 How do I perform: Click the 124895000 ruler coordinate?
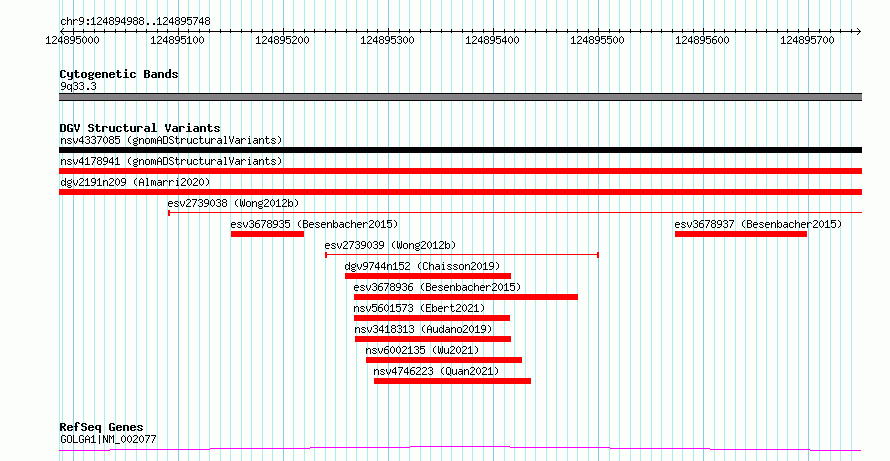pos(72,41)
